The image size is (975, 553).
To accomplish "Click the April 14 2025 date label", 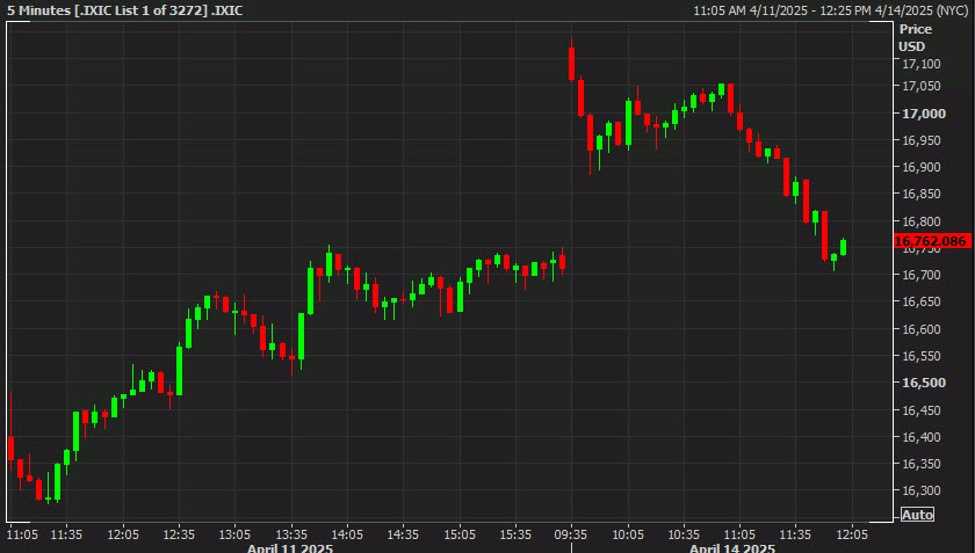I will pos(733,547).
